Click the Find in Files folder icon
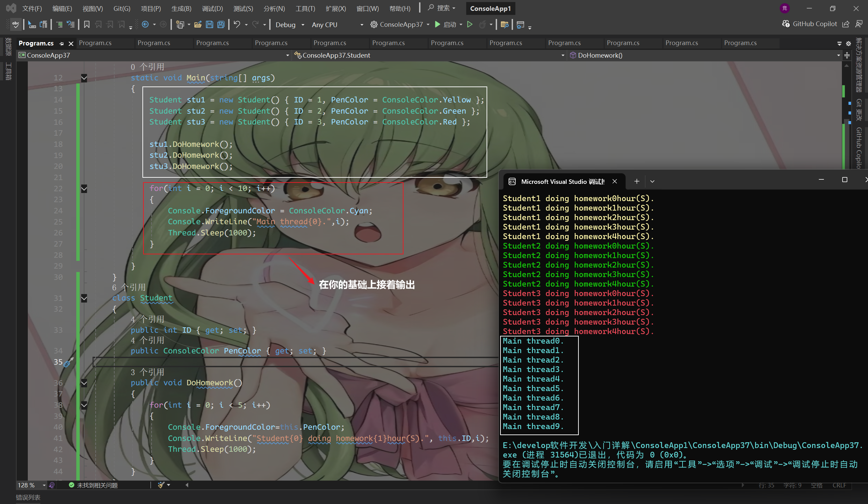Viewport: 868px width, 504px height. 505,24
